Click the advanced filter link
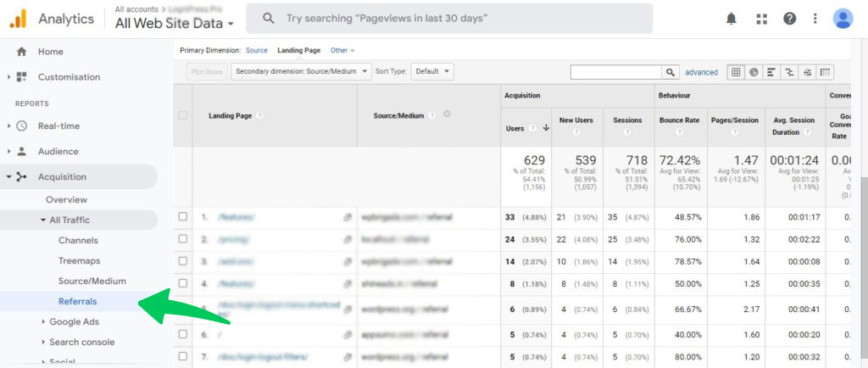The width and height of the screenshot is (868, 368). 701,72
